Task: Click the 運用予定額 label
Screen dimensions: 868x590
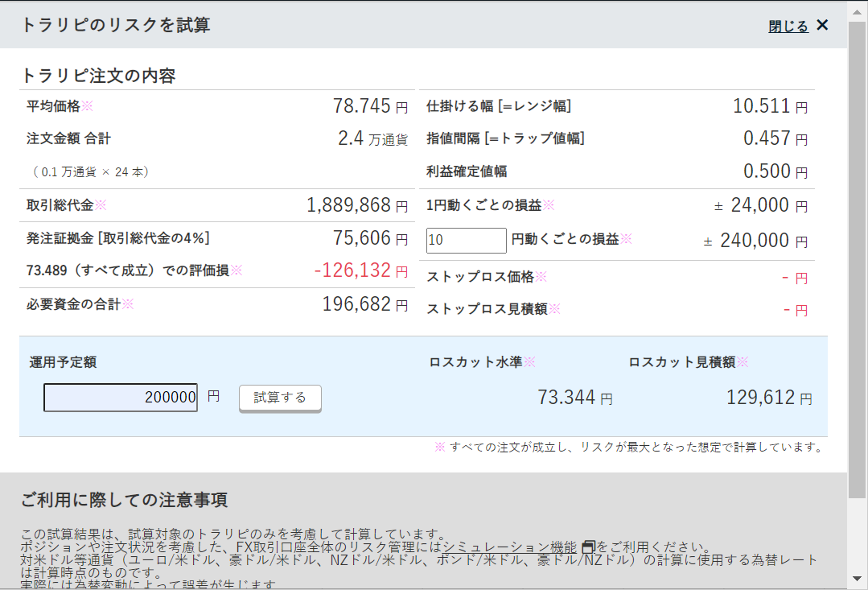Action: coord(63,362)
